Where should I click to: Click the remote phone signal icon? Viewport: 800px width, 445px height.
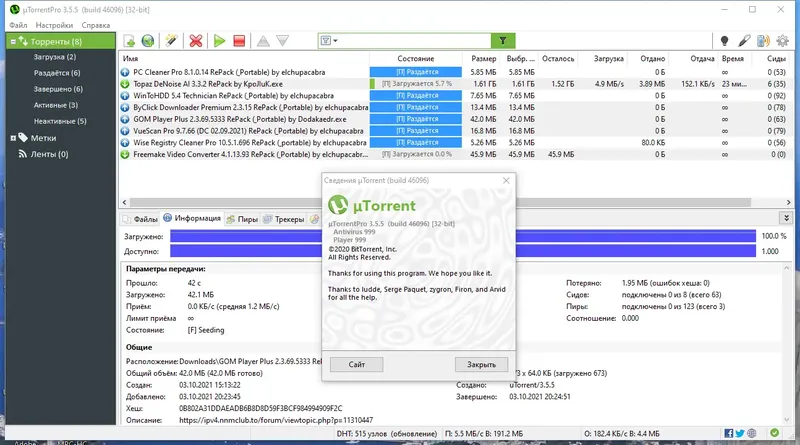(763, 41)
